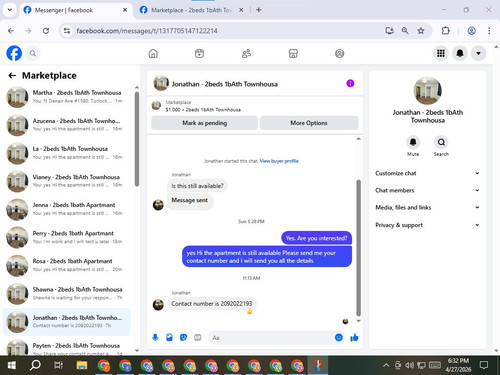Open Chrome profile icon
Viewport: 500px width, 375px height.
471,31
